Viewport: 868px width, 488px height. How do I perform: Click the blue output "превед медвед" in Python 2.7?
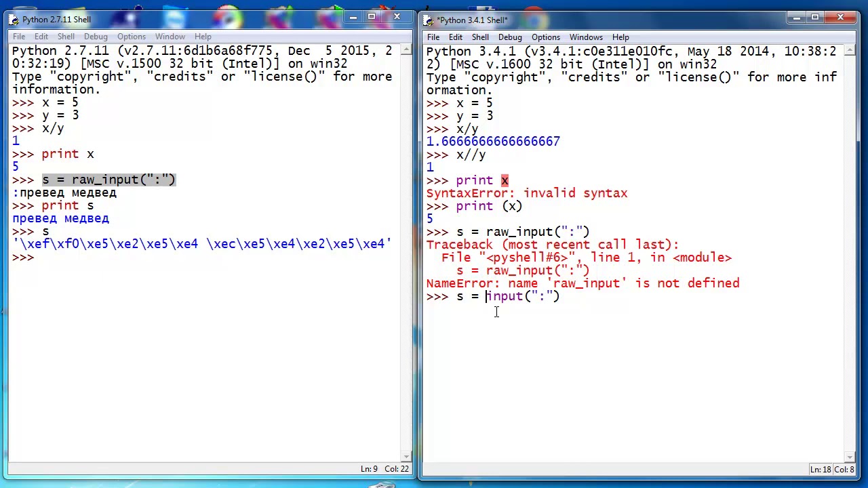click(60, 218)
